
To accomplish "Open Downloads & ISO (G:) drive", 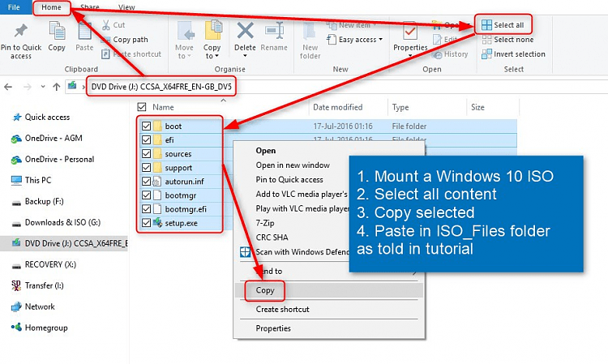I will click(x=62, y=222).
